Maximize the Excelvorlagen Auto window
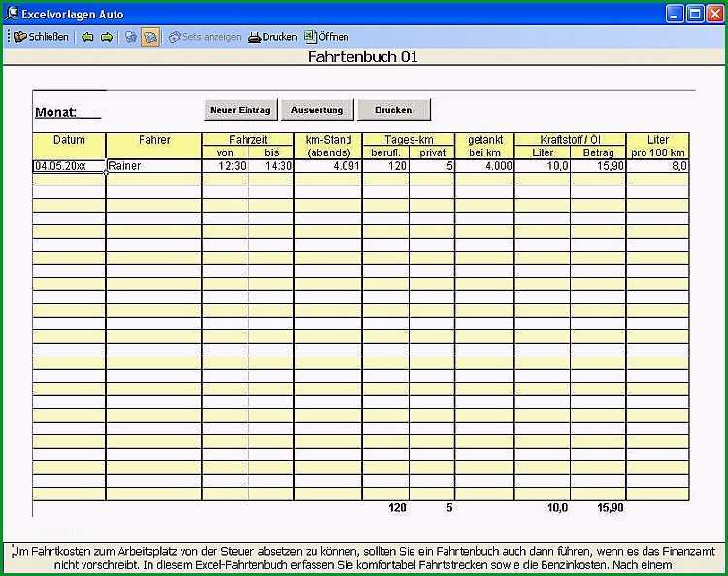 695,14
